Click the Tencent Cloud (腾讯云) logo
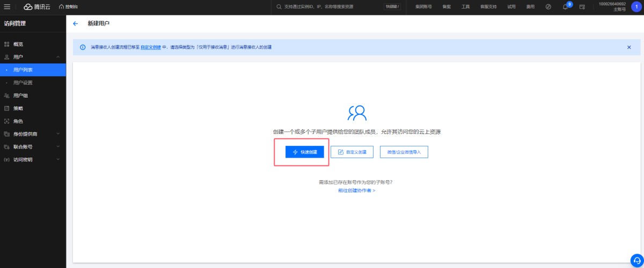 [x=35, y=6]
